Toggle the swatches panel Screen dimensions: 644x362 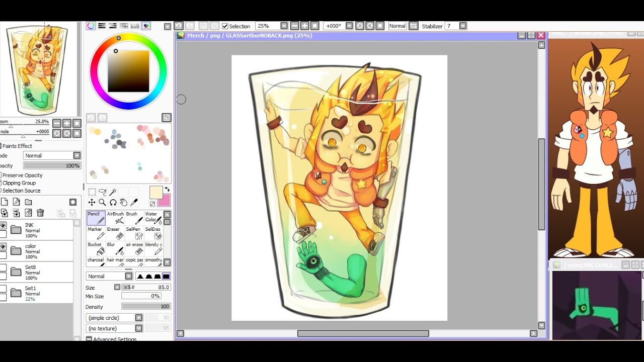(x=135, y=26)
